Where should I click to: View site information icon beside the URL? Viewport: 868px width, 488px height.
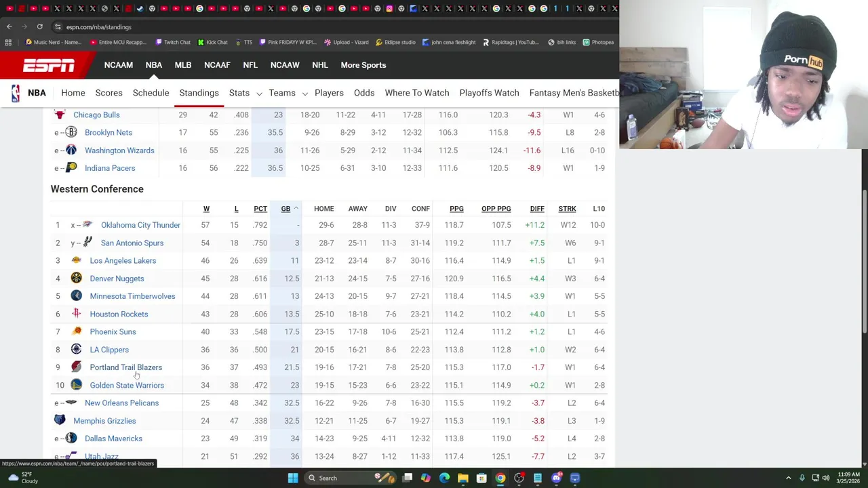tap(58, 26)
